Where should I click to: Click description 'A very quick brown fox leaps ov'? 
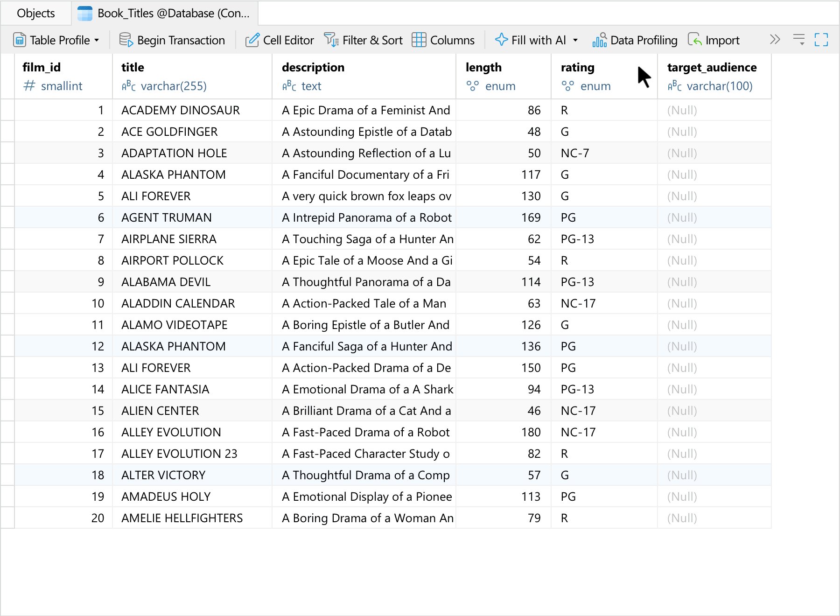point(364,196)
